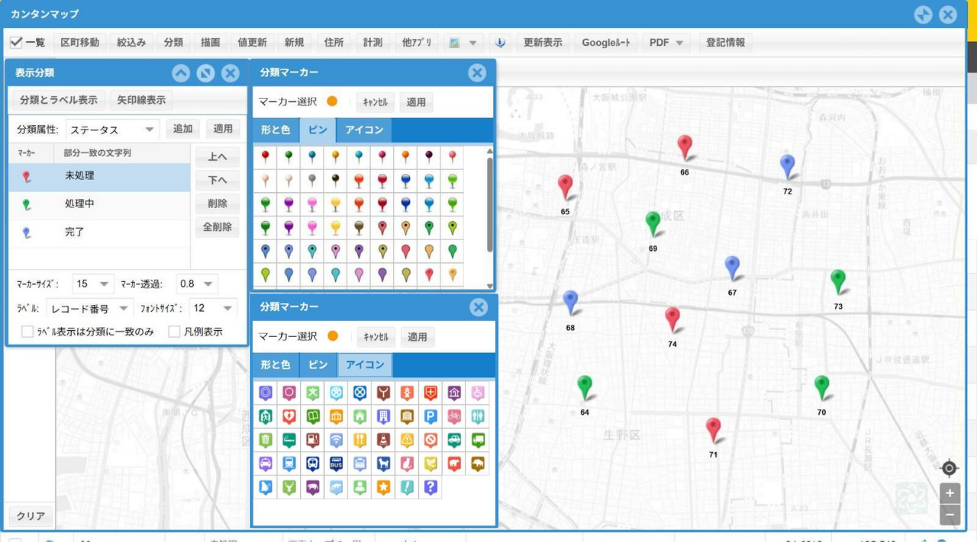Switch to 形と色 tab in upper marker panel

click(275, 130)
